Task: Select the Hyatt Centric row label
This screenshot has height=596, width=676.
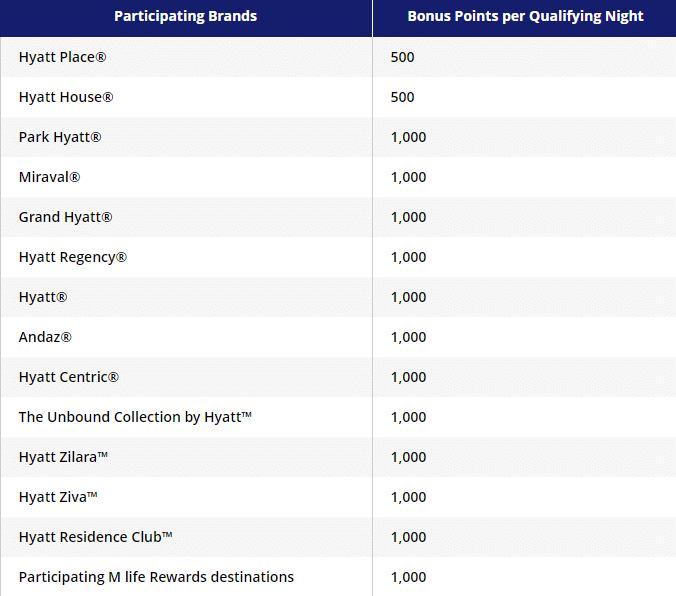Action: 69,377
